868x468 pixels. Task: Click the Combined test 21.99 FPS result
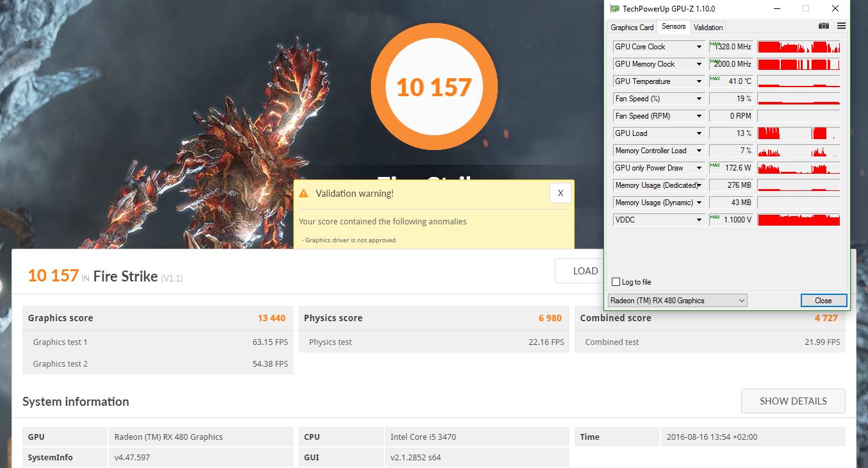click(x=823, y=342)
